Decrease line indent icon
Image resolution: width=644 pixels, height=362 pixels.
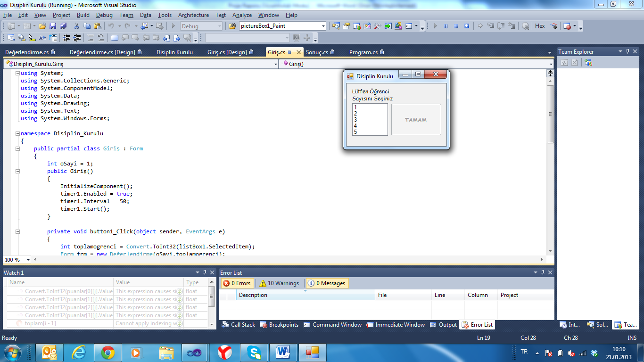[66, 38]
